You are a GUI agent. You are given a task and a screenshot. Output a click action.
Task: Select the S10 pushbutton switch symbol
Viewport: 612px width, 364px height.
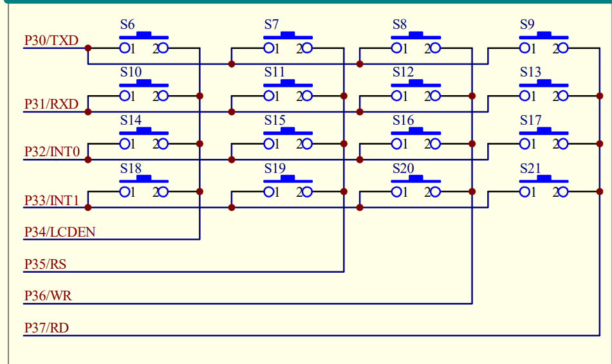coord(144,90)
